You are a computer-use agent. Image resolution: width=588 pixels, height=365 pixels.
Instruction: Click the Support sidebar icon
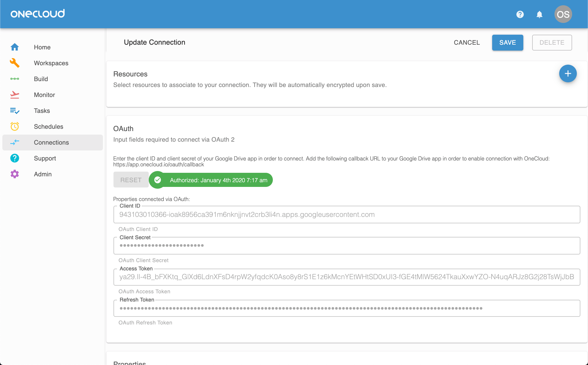coord(15,158)
